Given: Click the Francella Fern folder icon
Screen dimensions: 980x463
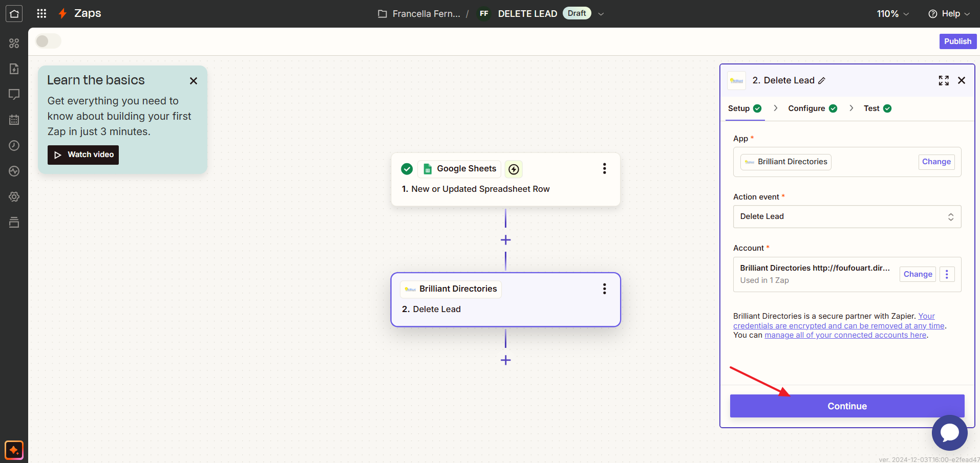Looking at the screenshot, I should [382, 14].
